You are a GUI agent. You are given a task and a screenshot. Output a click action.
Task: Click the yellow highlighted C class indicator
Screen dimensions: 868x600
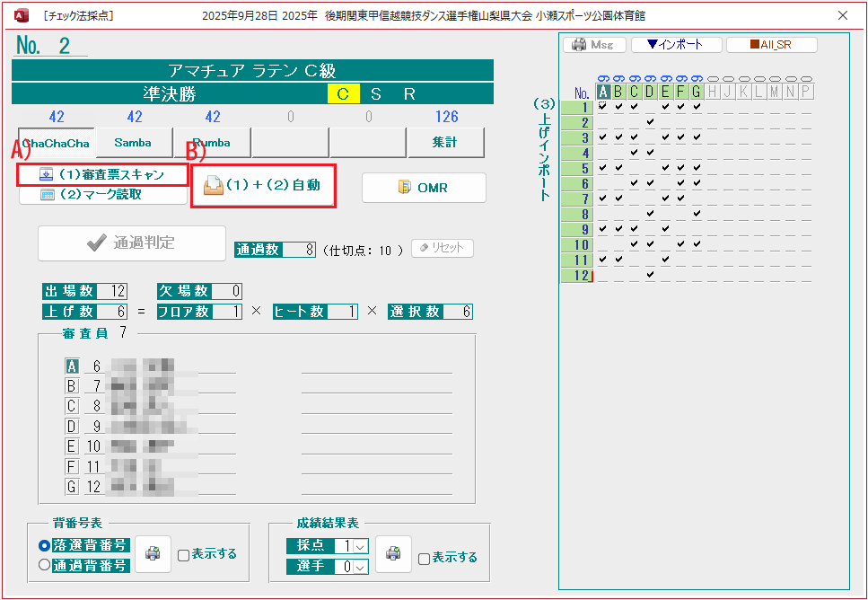tap(343, 94)
